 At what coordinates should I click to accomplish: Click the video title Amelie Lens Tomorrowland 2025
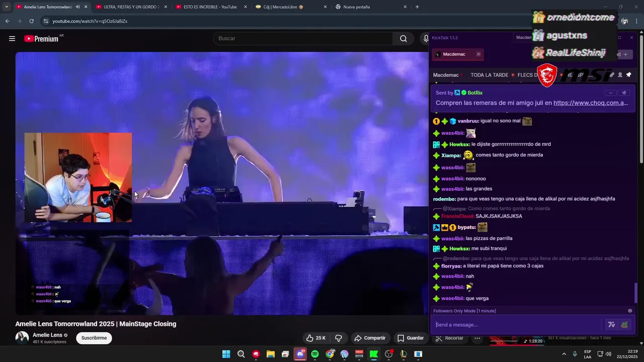(96, 324)
